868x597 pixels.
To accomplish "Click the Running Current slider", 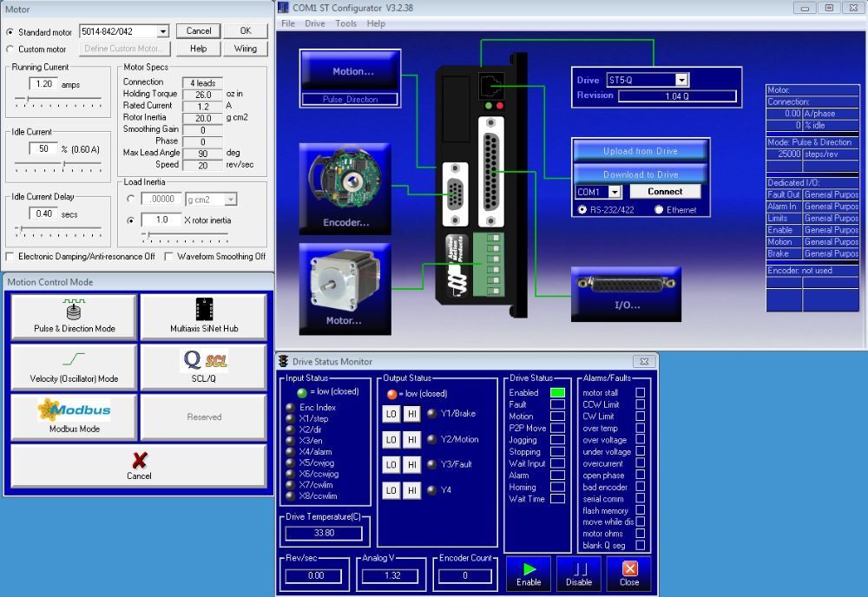I will (x=58, y=100).
